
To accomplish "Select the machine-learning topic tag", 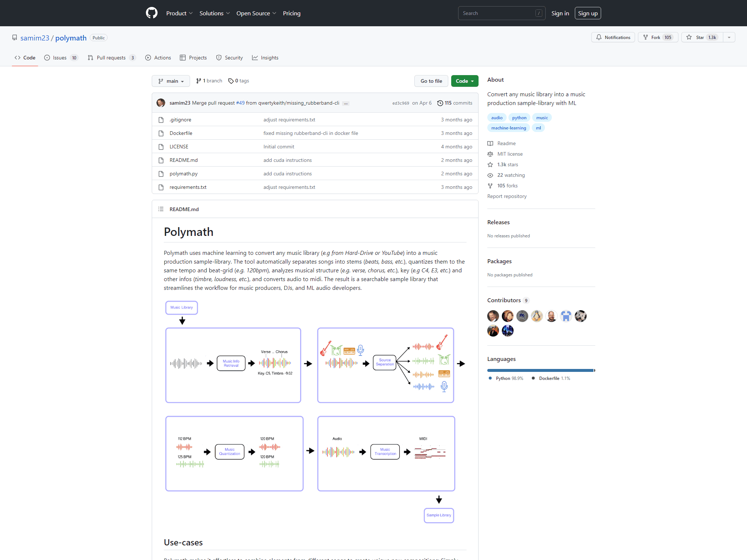I will (508, 128).
